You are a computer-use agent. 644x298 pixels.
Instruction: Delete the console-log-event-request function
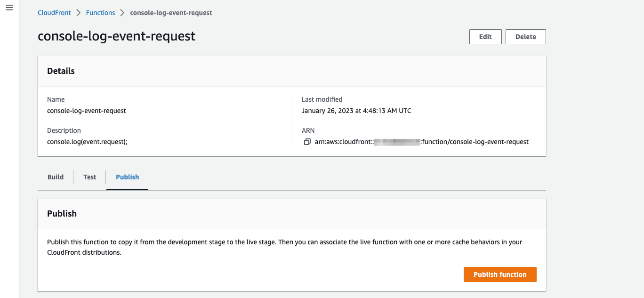(525, 37)
